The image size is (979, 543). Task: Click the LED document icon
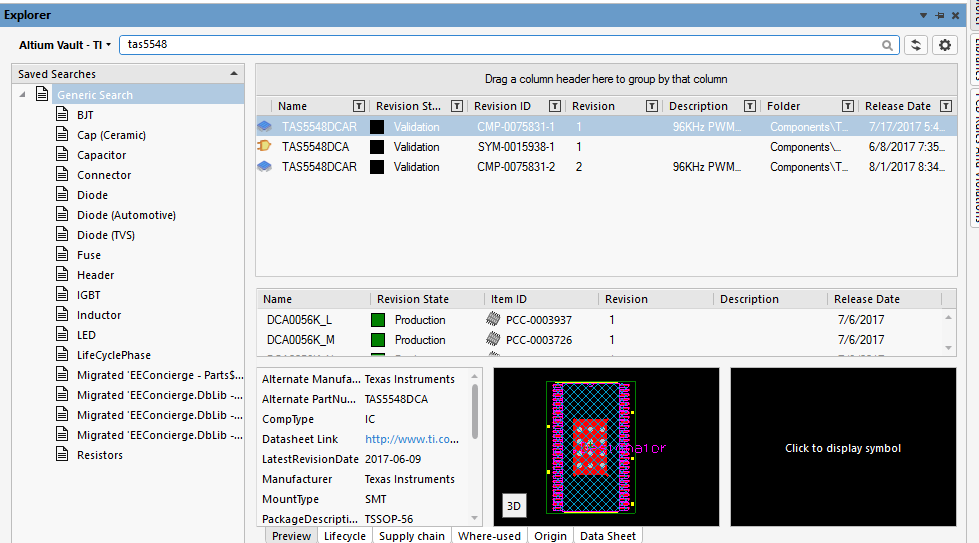point(62,334)
